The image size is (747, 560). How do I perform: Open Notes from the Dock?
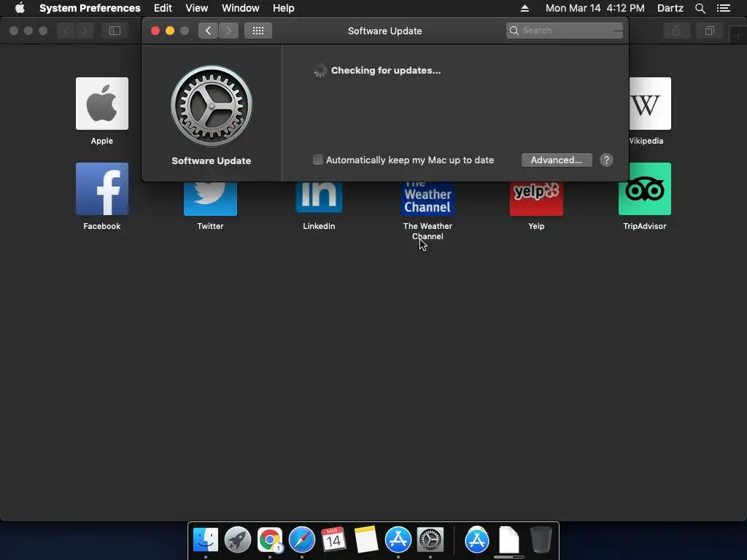(x=366, y=540)
